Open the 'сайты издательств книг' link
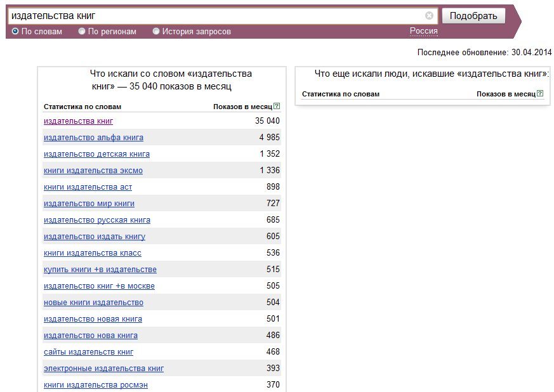 (x=89, y=352)
